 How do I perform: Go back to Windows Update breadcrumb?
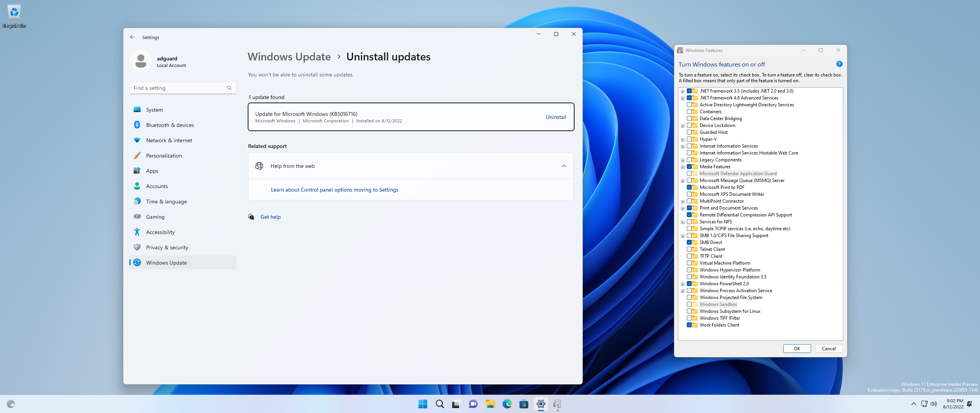click(x=289, y=57)
